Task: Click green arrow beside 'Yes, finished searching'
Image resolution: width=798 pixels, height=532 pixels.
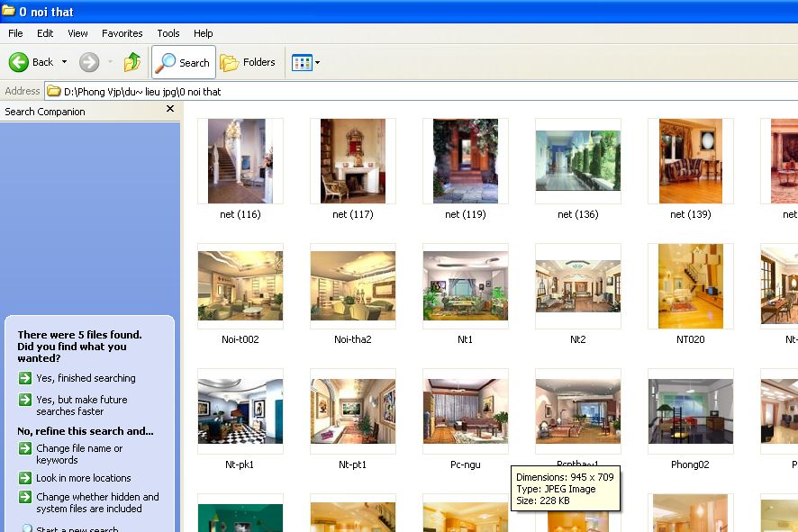Action: coord(25,378)
